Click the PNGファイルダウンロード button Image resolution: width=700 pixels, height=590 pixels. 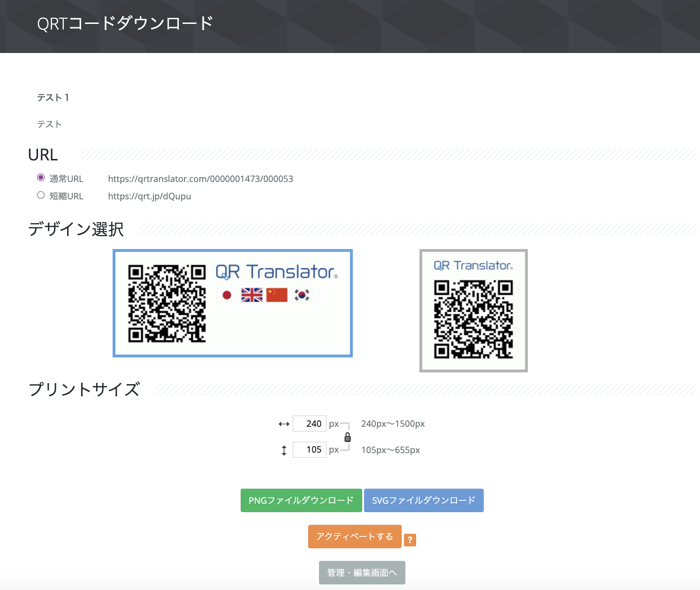pos(301,500)
